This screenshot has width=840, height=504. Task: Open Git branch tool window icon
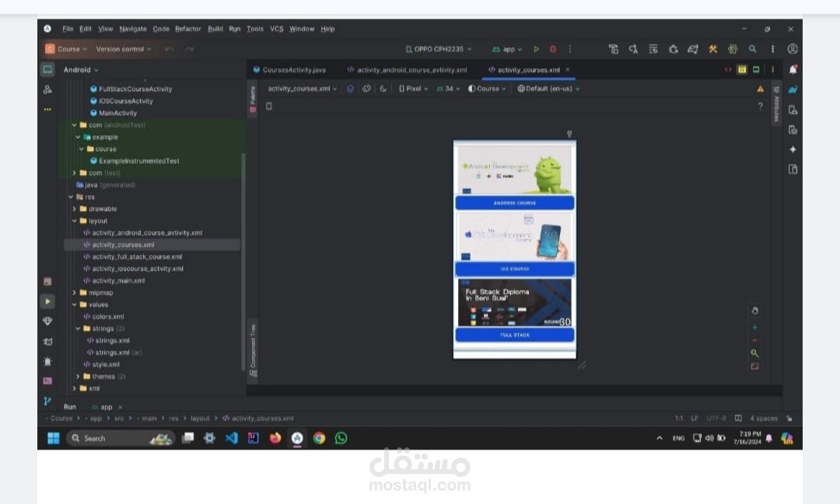point(47,401)
